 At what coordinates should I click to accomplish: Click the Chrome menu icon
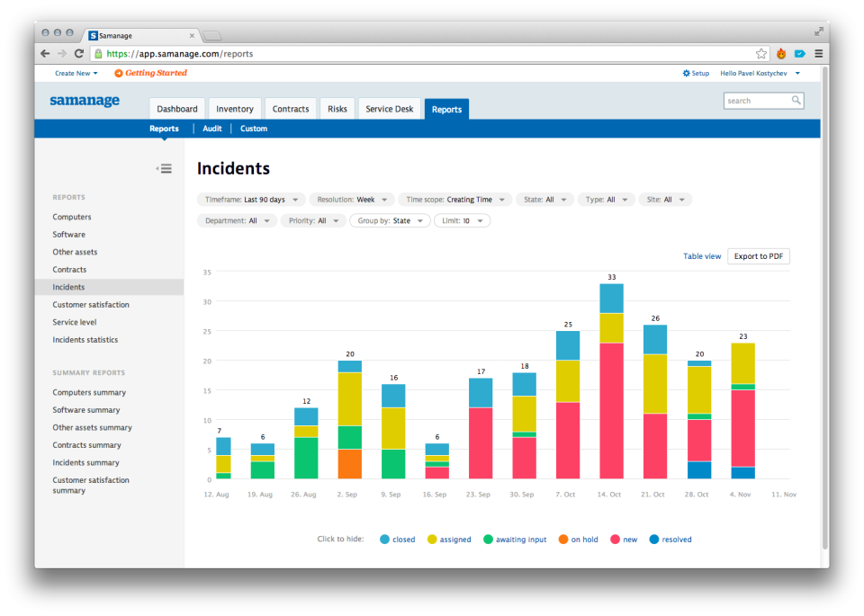tap(819, 53)
